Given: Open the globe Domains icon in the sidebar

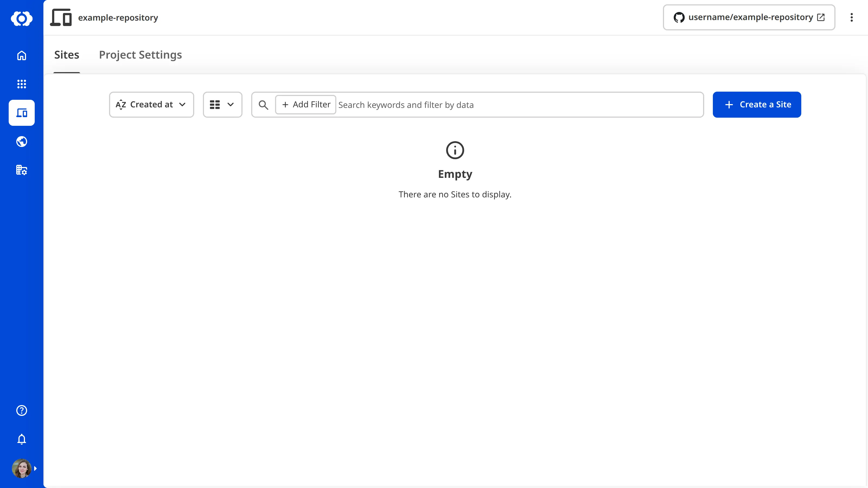Looking at the screenshot, I should point(22,142).
